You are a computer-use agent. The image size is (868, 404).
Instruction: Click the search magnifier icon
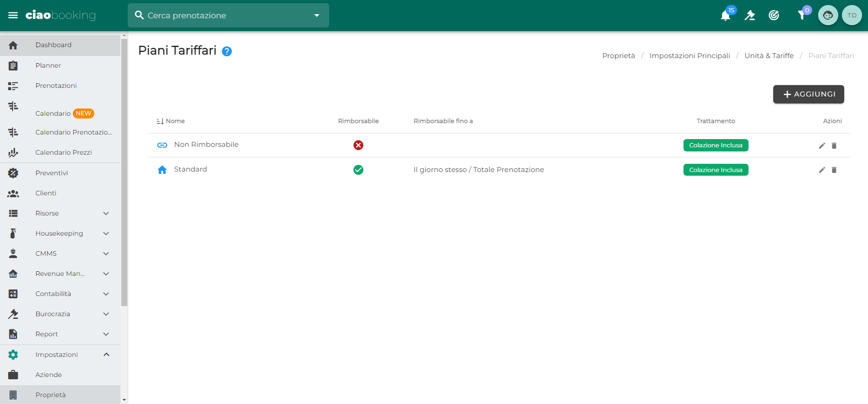139,15
